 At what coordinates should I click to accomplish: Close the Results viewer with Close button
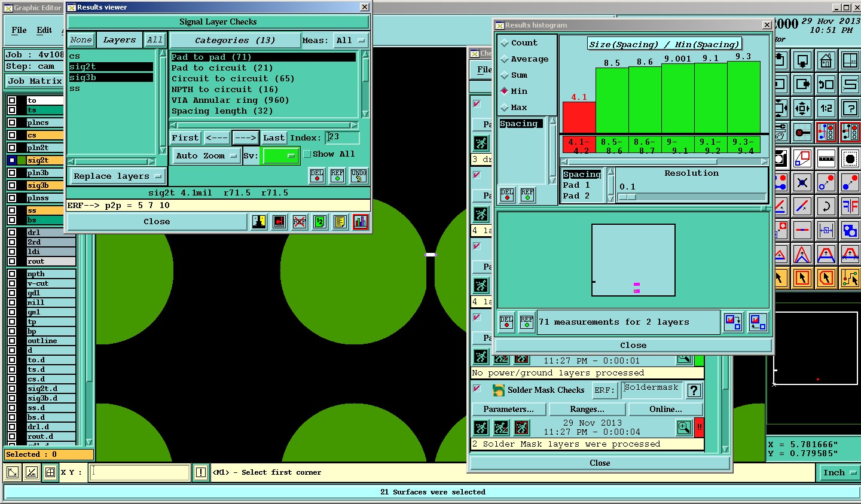(157, 222)
